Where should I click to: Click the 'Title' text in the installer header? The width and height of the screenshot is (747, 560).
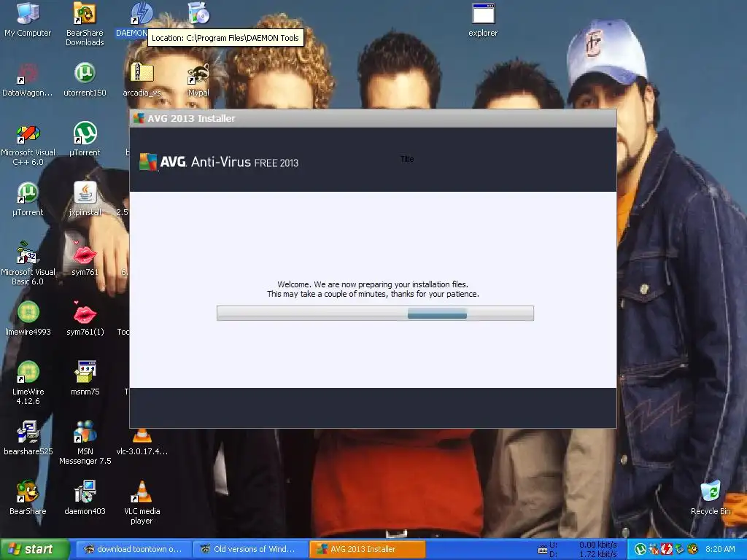coord(407,159)
